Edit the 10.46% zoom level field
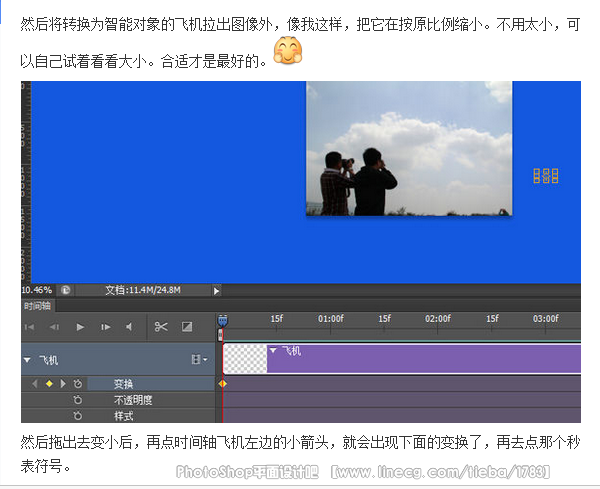The width and height of the screenshot is (600, 489). click(37, 290)
